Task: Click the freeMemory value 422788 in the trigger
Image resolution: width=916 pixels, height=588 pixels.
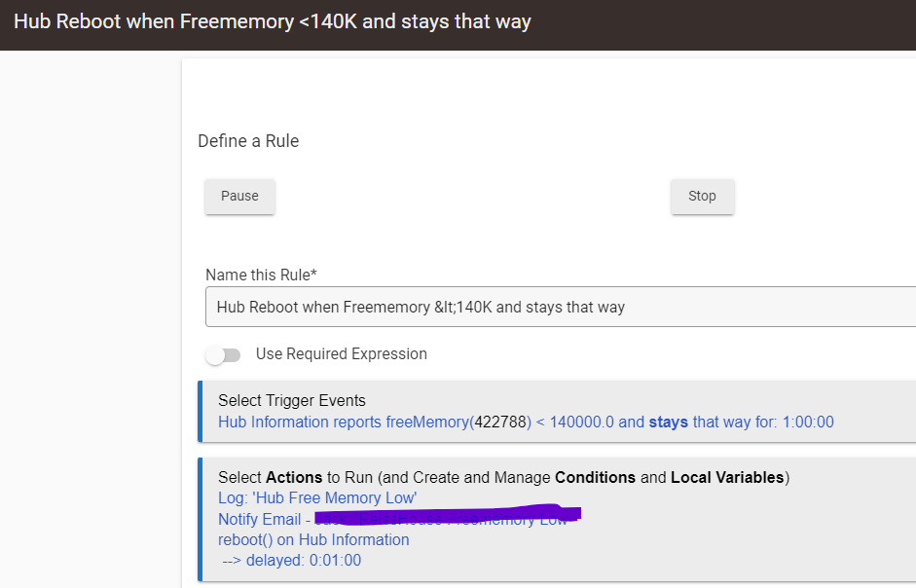Action: click(500, 422)
